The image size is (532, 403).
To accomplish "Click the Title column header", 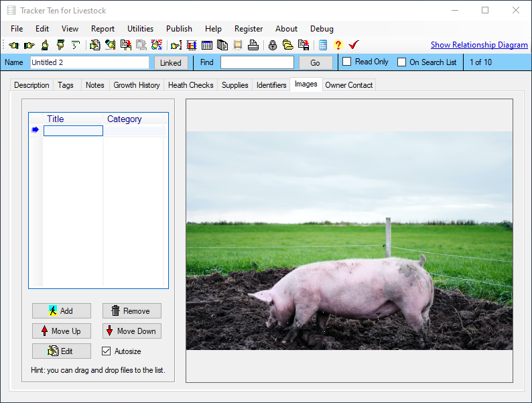I will [x=73, y=119].
